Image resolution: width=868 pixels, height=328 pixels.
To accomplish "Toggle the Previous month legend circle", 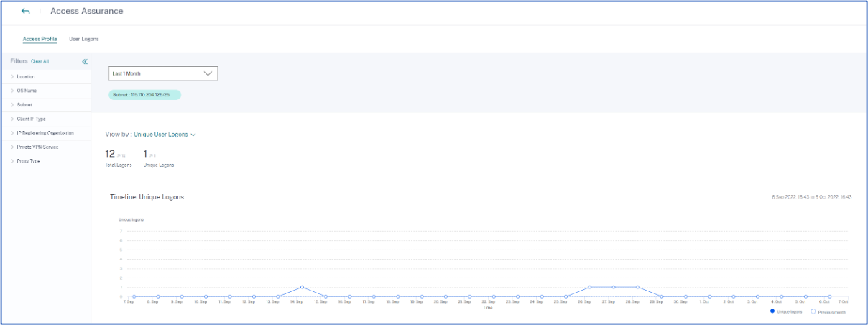I will tap(813, 311).
